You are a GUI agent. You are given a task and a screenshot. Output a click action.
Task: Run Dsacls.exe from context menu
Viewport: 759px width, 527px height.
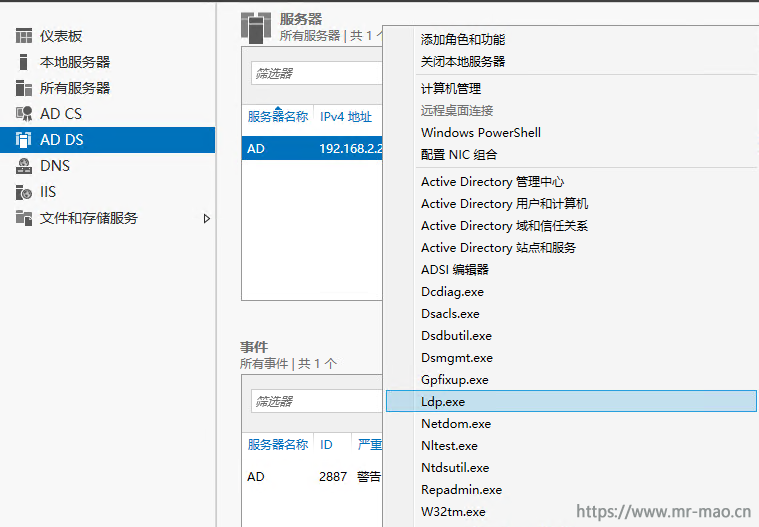(x=450, y=314)
